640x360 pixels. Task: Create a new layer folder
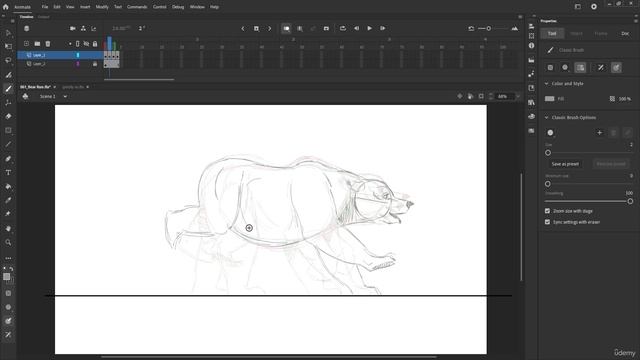pyautogui.click(x=37, y=44)
